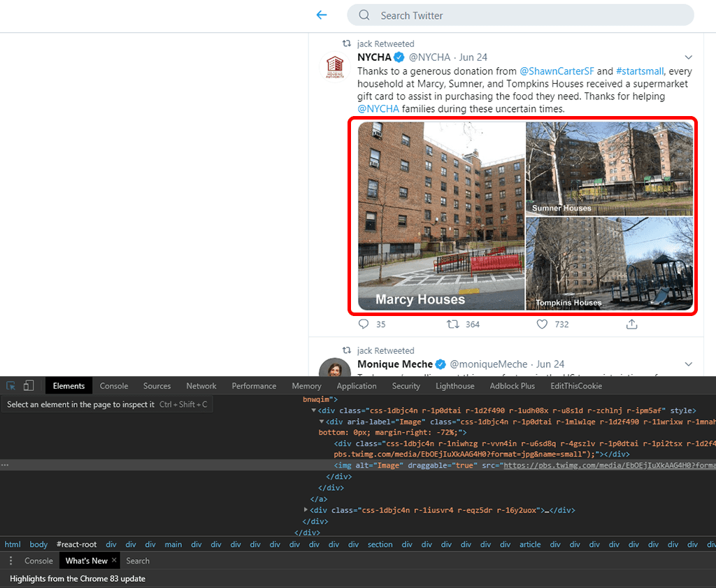This screenshot has height=588, width=716.
Task: Open the Sources tab
Action: [x=157, y=386]
